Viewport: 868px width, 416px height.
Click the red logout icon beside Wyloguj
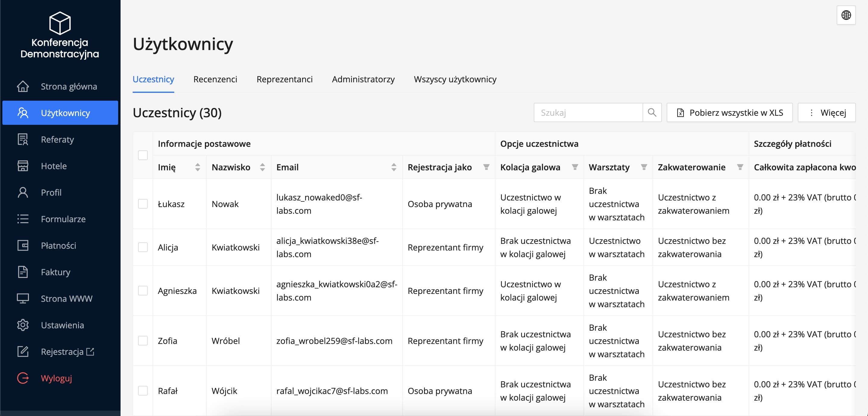(x=23, y=378)
